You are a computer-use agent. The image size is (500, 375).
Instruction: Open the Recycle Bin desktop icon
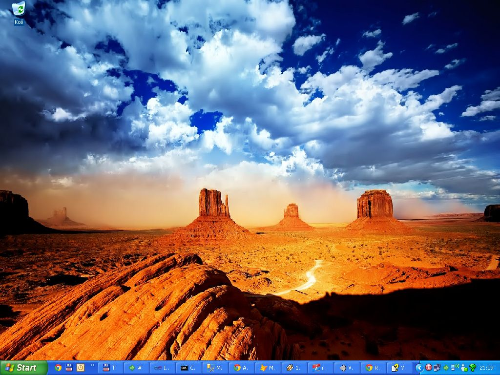click(19, 13)
